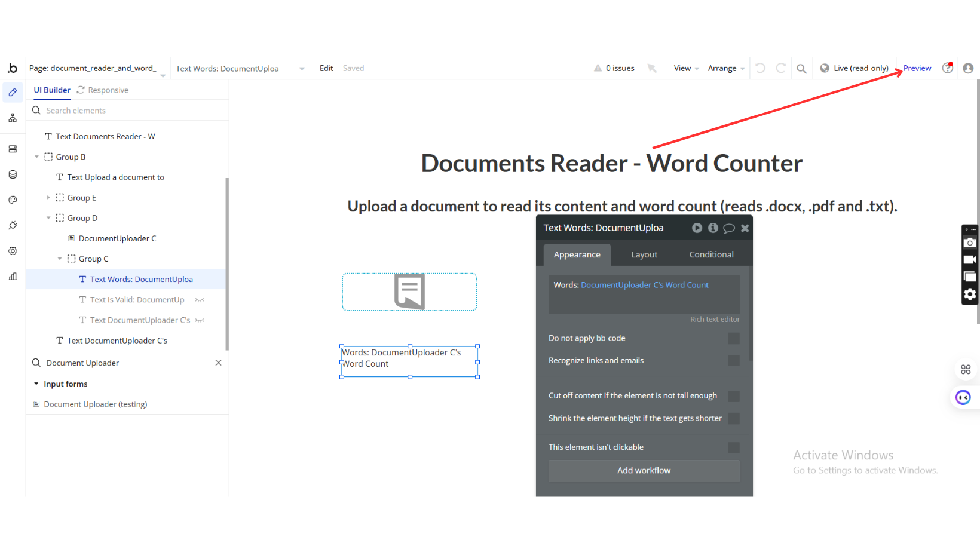Image resolution: width=980 pixels, height=552 pixels.
Task: Switch to the Conditional tab
Action: tap(711, 254)
